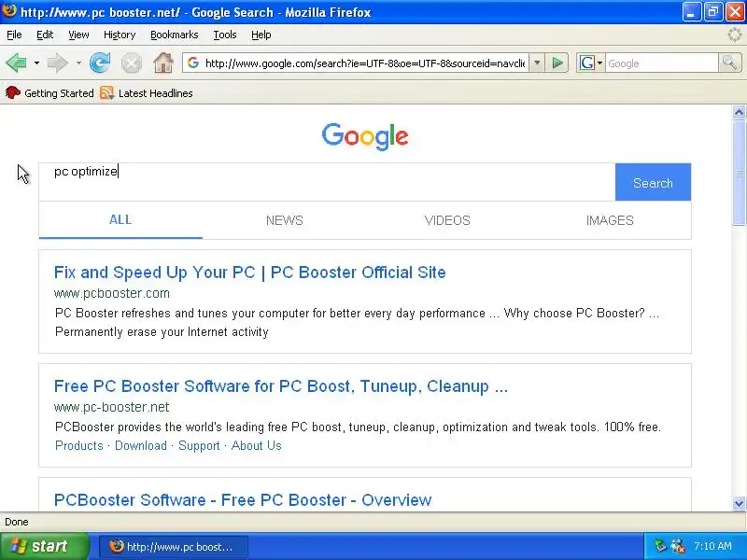
Task: Click the www.pcbooster.com URL text
Action: click(x=112, y=293)
